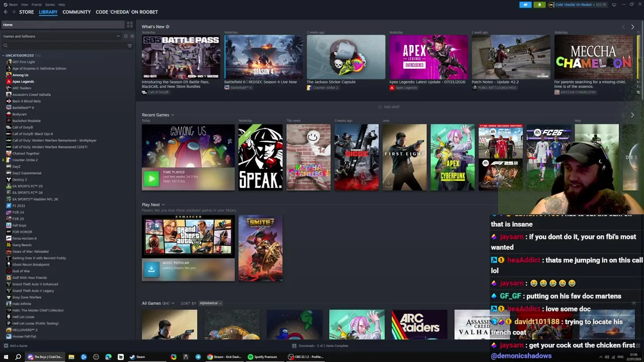Open Steam announcements megaphone button
Viewport: 644px width, 362px height.
(x=525, y=5)
